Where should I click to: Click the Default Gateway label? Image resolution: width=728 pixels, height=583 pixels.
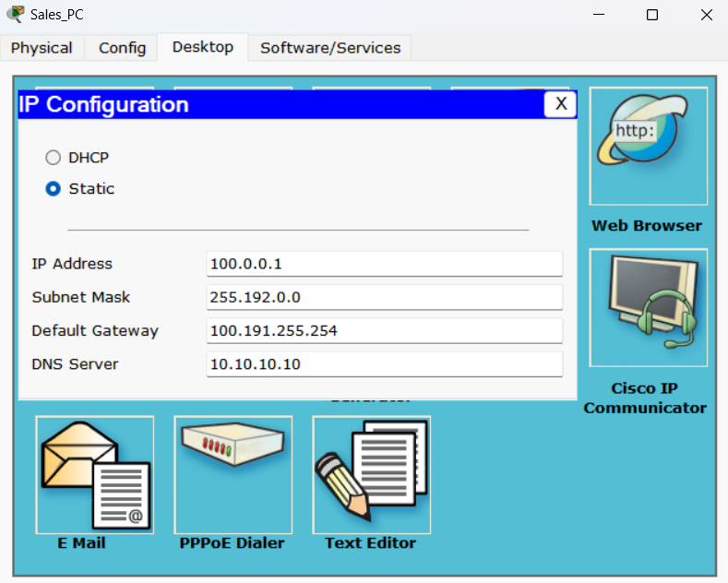coord(95,331)
